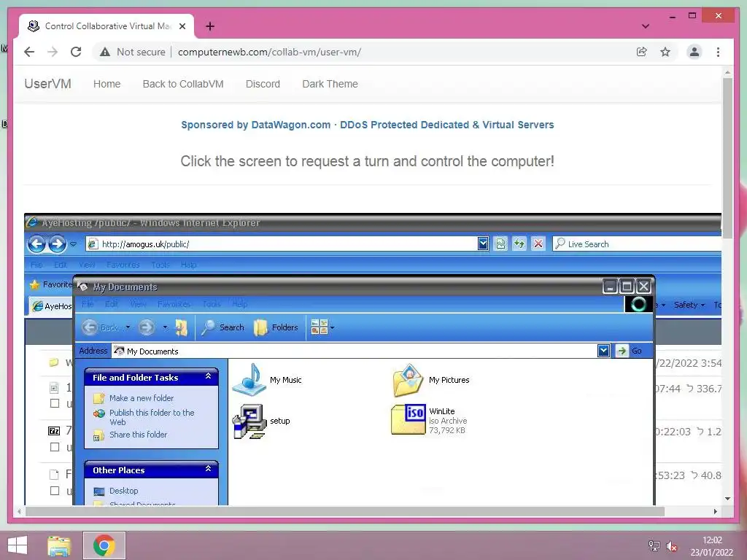Select the AyeHosting IE tab
The height and width of the screenshot is (560, 747).
51,306
